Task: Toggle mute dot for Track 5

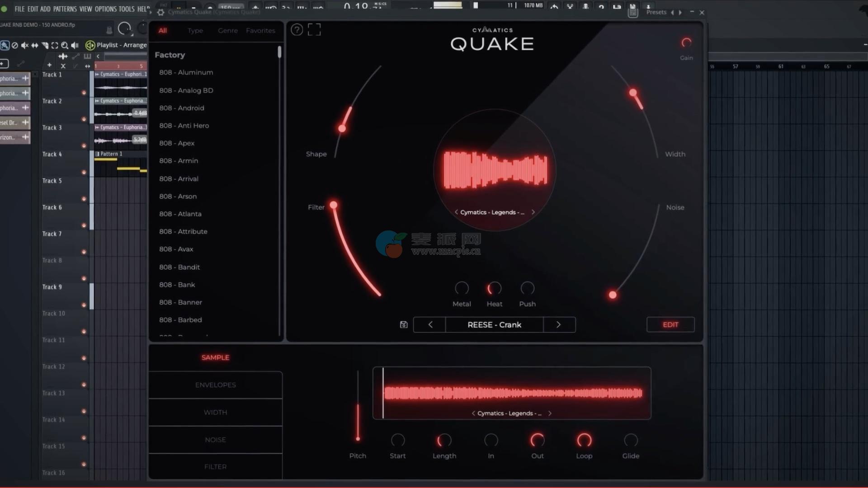Action: 84,199
